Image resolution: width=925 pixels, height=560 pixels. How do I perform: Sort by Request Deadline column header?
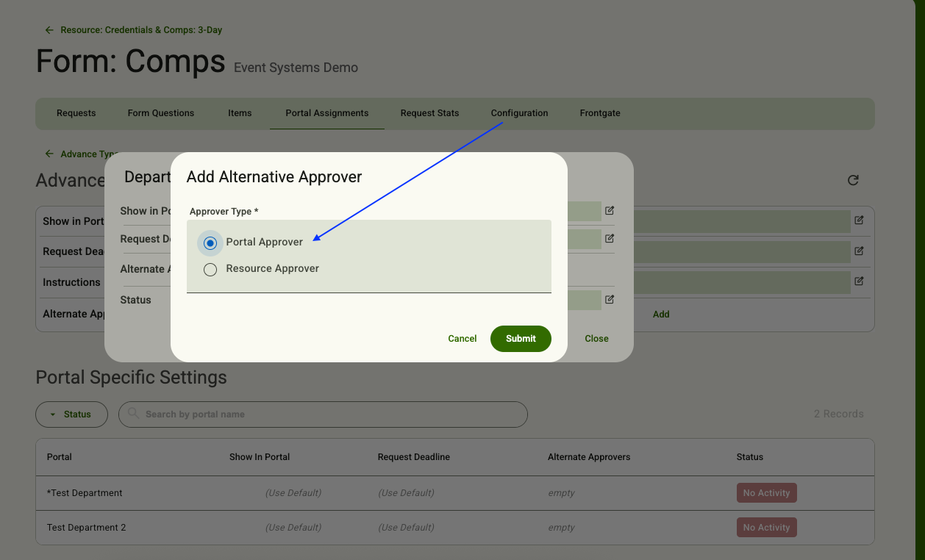(414, 457)
